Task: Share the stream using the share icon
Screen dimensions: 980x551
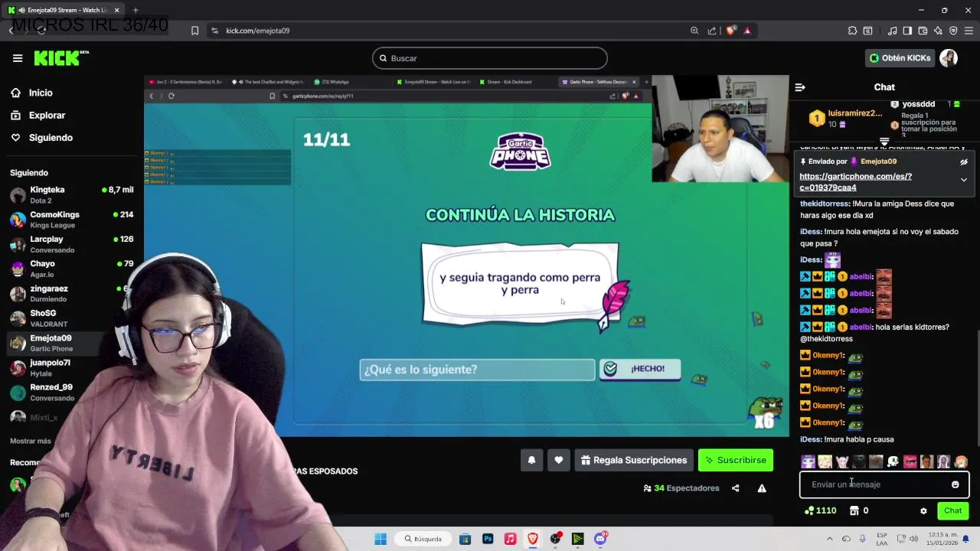Action: coord(736,488)
